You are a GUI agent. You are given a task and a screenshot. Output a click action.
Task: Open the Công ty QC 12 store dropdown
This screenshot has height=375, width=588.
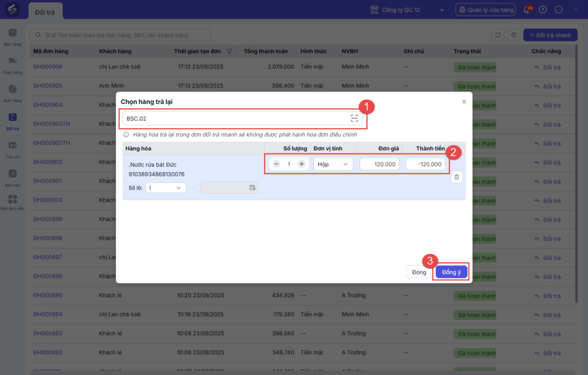coord(407,10)
